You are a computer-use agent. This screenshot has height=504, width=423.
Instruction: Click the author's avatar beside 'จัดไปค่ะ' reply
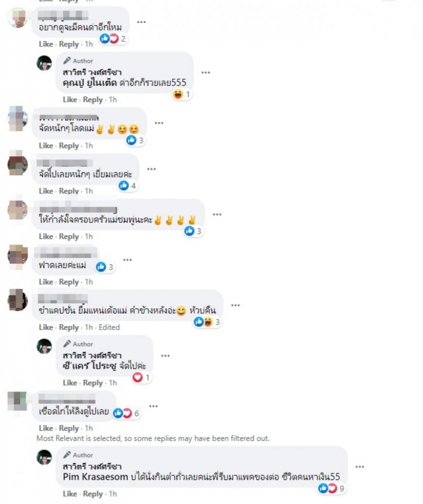pos(44,347)
